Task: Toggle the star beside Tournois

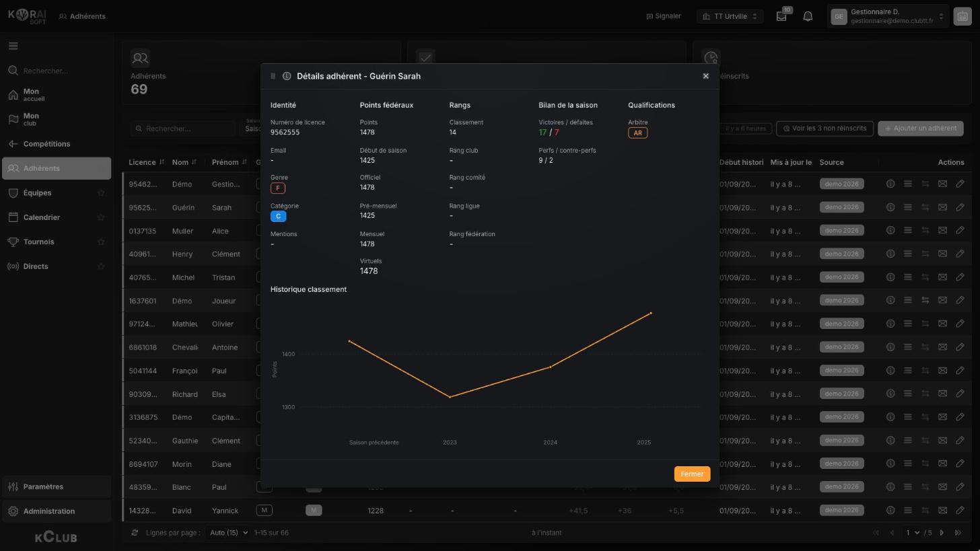Action: [x=101, y=242]
